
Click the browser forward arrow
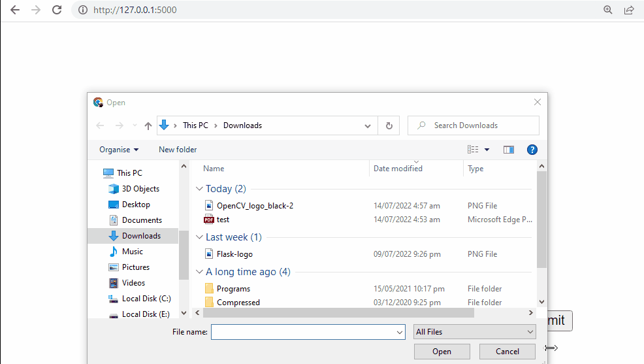tap(36, 10)
